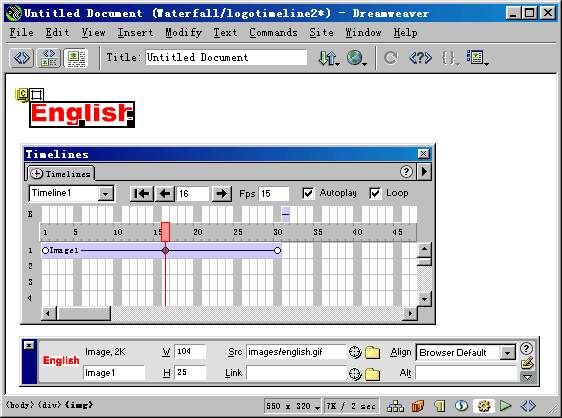
Task: Select body tag in tag selector
Action: click(x=20, y=405)
